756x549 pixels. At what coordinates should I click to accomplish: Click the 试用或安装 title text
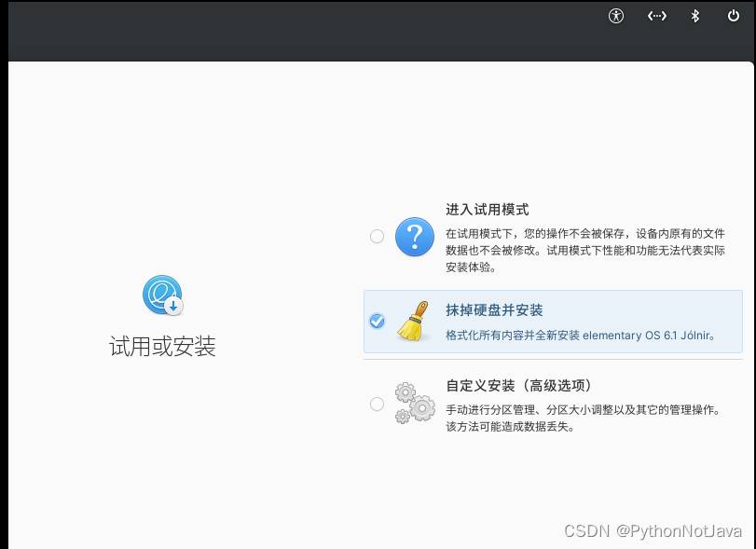click(x=162, y=346)
